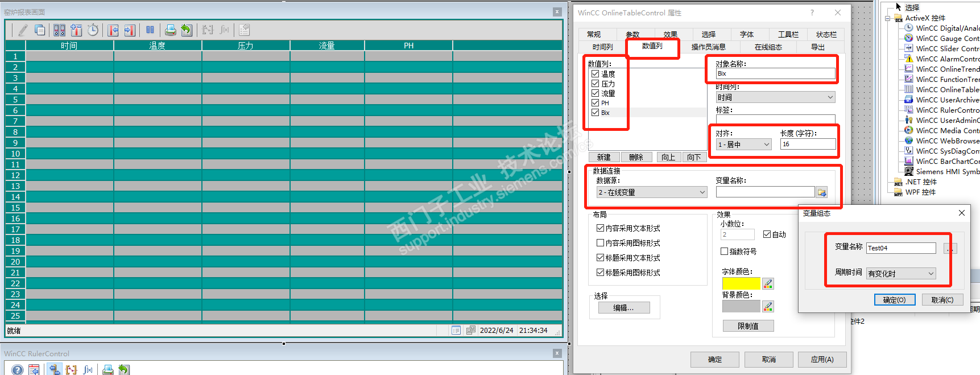Viewport: 980px width, 375px height.
Task: Switch to 工具栏 tab
Action: point(788,35)
